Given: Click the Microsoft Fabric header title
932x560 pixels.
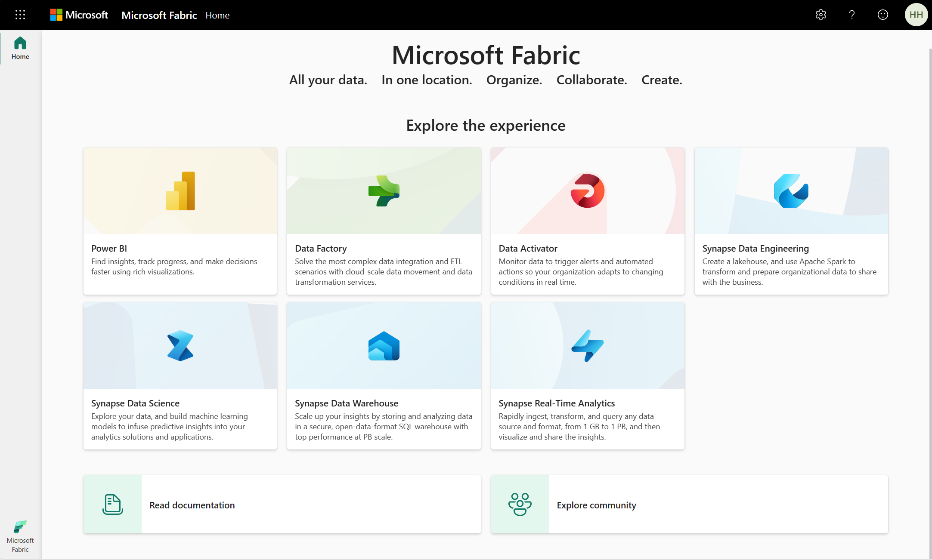Looking at the screenshot, I should coord(159,15).
